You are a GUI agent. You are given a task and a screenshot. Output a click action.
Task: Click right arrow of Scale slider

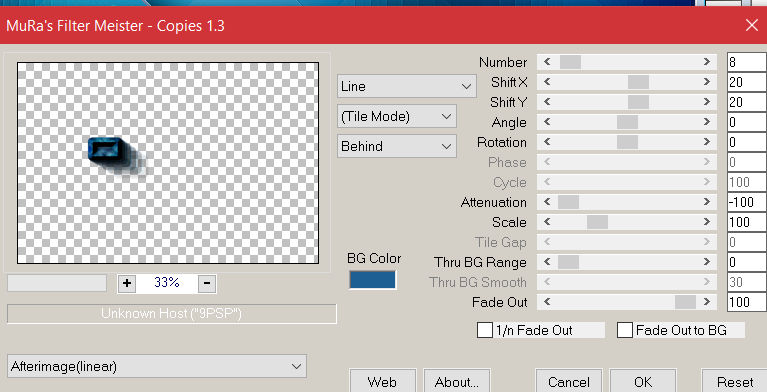tap(707, 222)
